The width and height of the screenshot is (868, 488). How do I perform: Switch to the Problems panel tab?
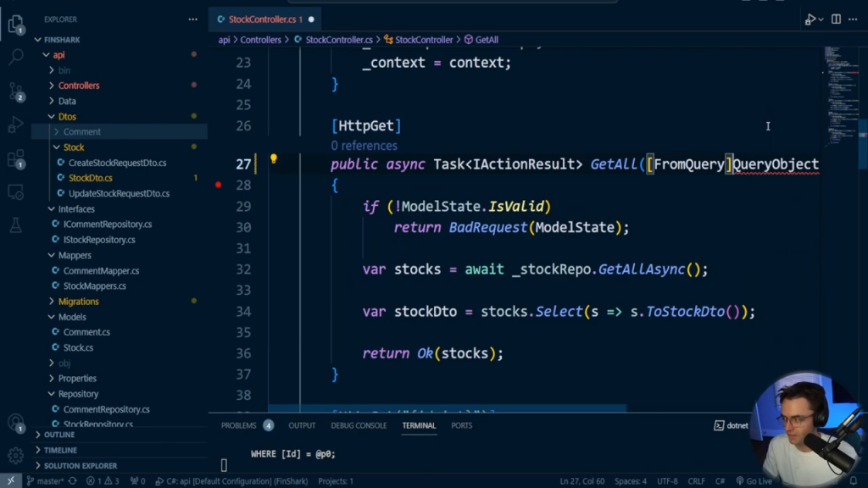point(238,425)
